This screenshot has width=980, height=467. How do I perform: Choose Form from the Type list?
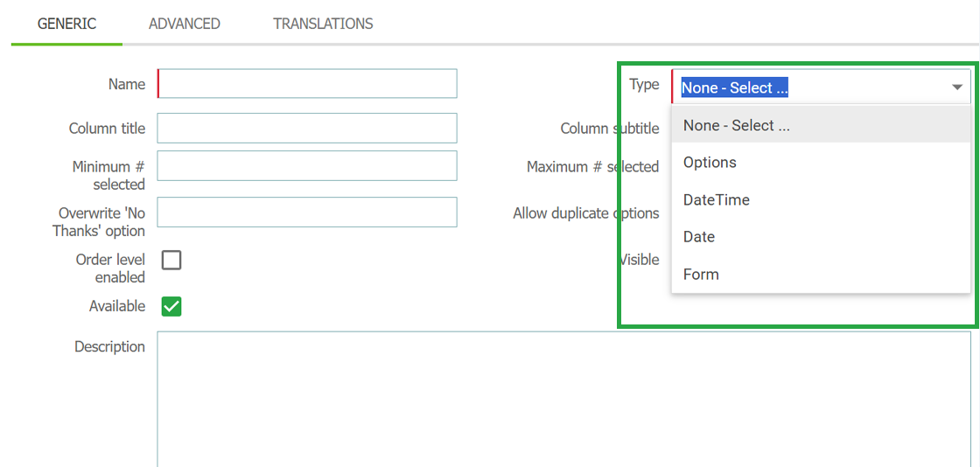tap(821, 274)
